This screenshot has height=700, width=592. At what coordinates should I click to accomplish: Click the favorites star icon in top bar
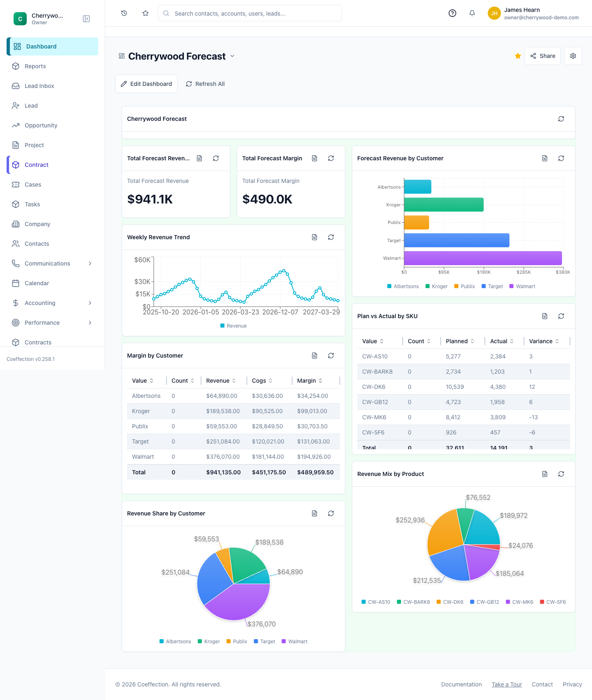(146, 13)
